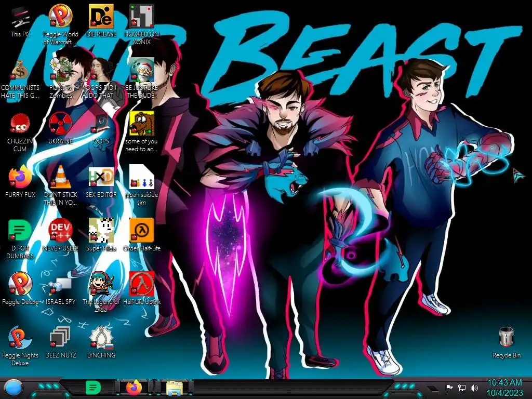Open File Explorer from the taskbar
532x399 pixels.
(175, 388)
